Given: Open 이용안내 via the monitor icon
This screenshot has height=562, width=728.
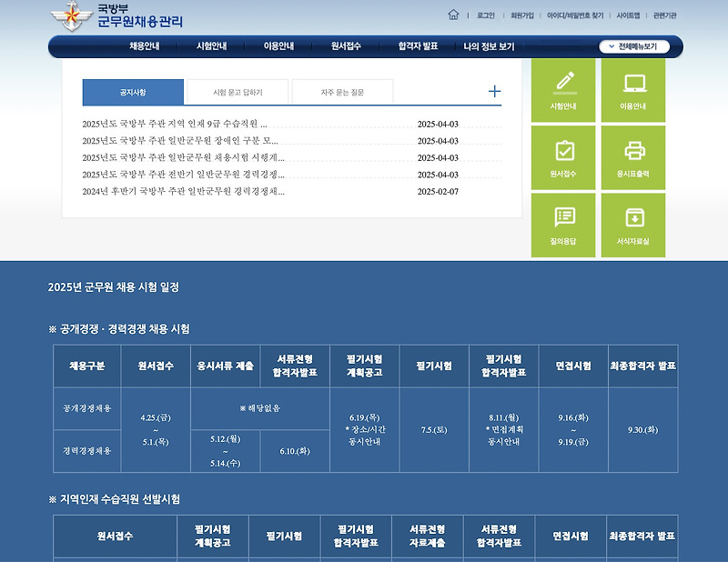Looking at the screenshot, I should pyautogui.click(x=633, y=91).
